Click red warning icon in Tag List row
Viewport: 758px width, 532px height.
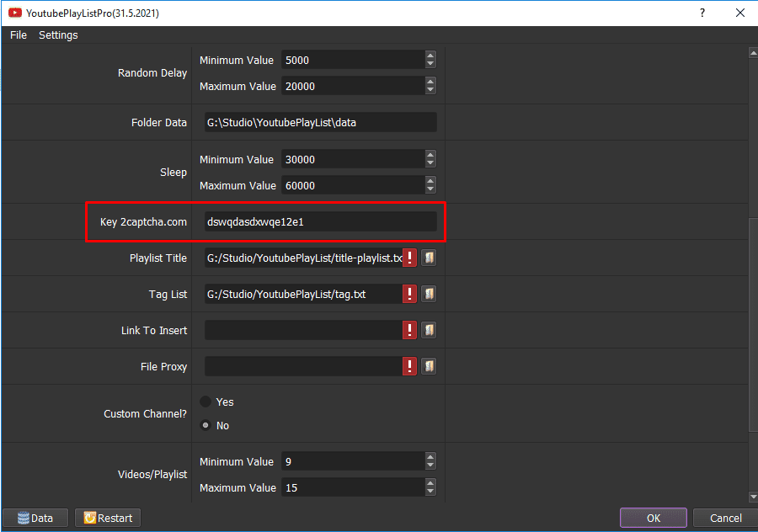tap(409, 294)
